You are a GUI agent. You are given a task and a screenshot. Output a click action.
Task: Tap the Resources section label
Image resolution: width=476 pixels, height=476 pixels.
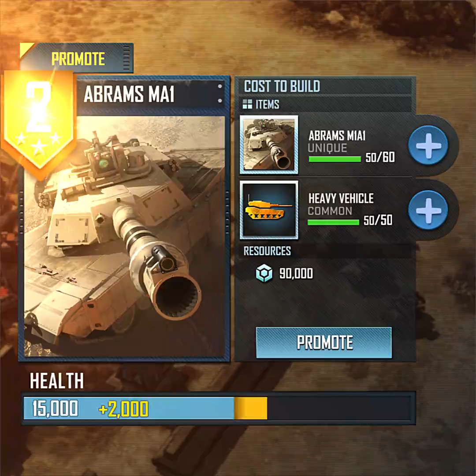point(267,251)
